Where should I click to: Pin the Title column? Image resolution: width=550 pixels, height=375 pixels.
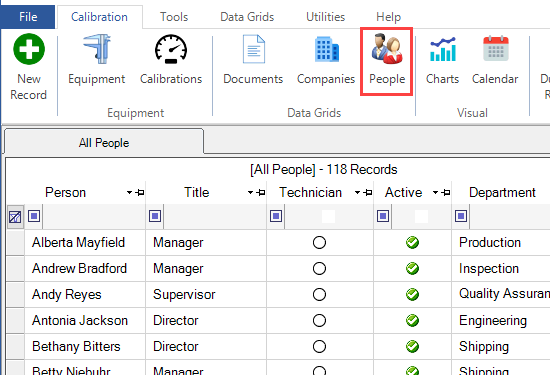click(x=261, y=192)
